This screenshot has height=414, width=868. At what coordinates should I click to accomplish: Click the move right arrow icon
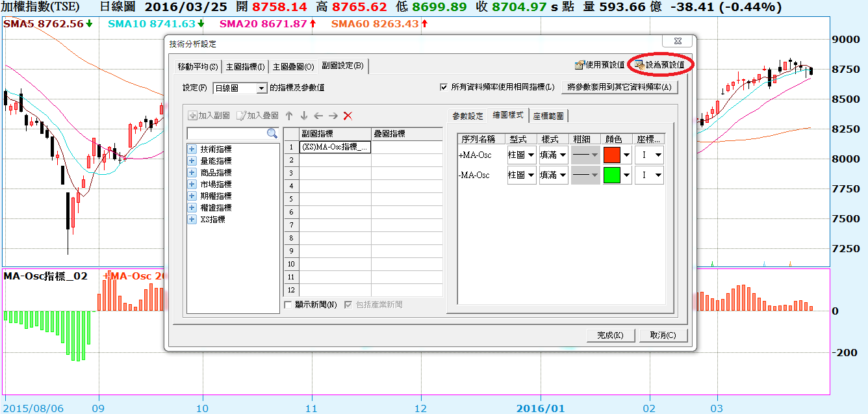click(x=333, y=116)
